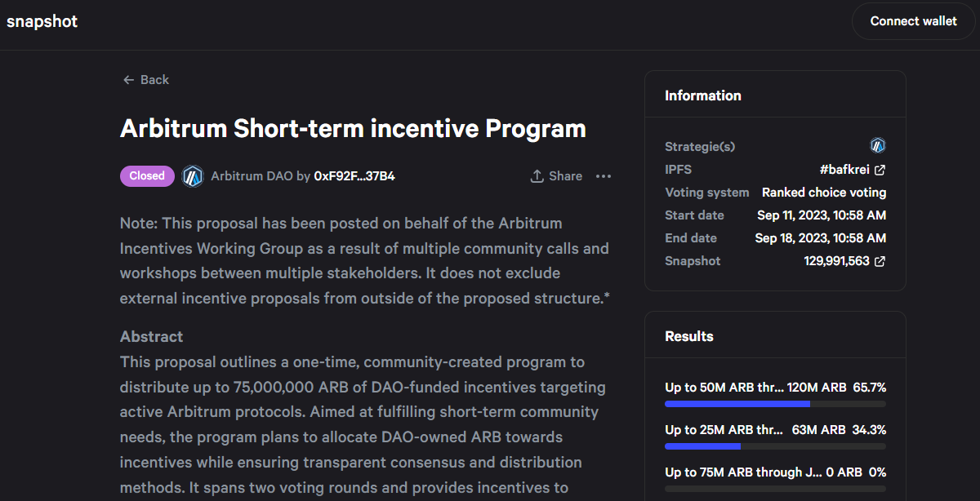Click the 34.3% result progress bar
Image resolution: width=980 pixels, height=501 pixels.
tap(775, 446)
